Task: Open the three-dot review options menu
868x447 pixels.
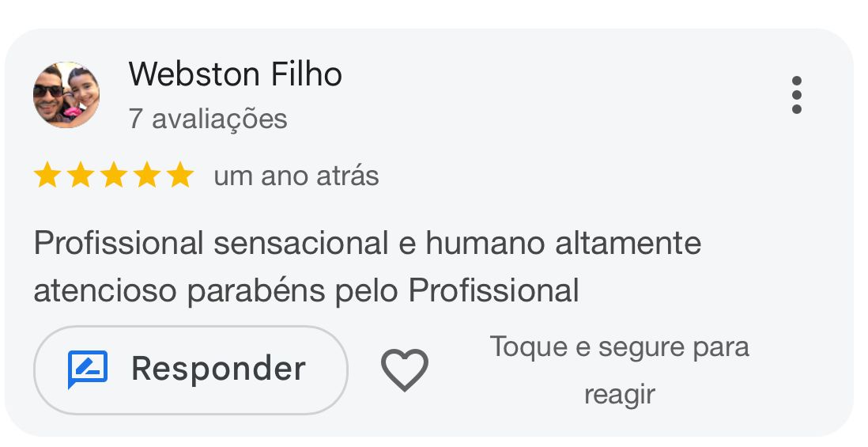Action: (x=796, y=95)
